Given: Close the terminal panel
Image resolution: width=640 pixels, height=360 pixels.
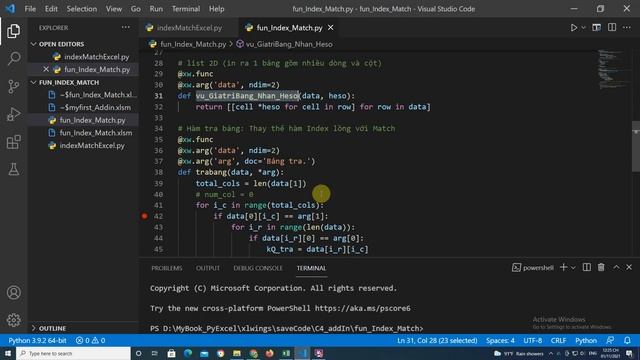Looking at the screenshot, I should (x=629, y=267).
